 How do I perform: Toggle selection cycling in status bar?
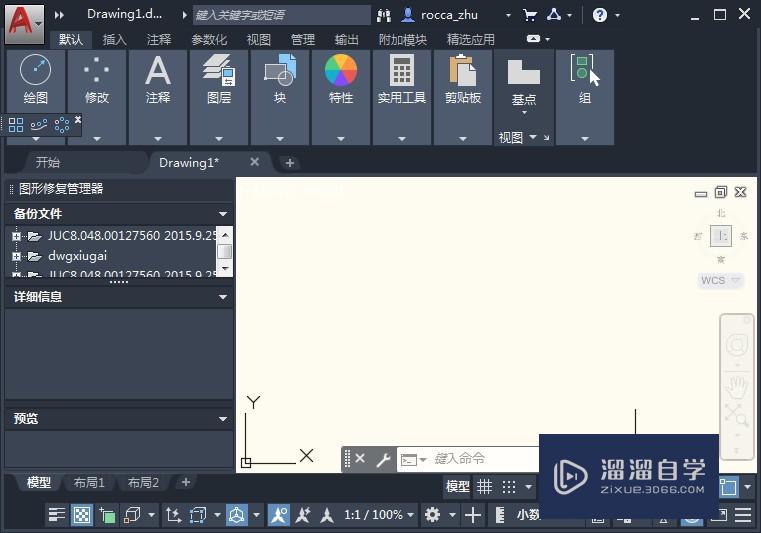107,515
